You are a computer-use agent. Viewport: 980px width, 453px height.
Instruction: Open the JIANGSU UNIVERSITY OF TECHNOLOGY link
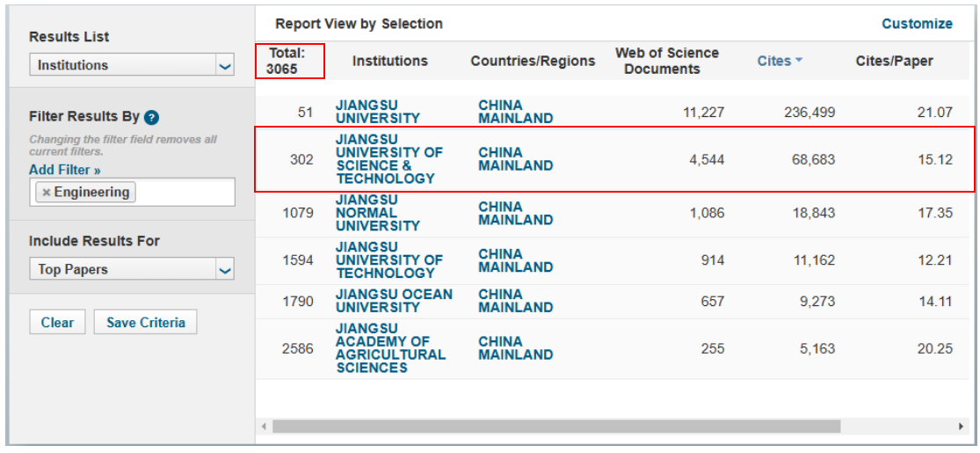[x=389, y=260]
